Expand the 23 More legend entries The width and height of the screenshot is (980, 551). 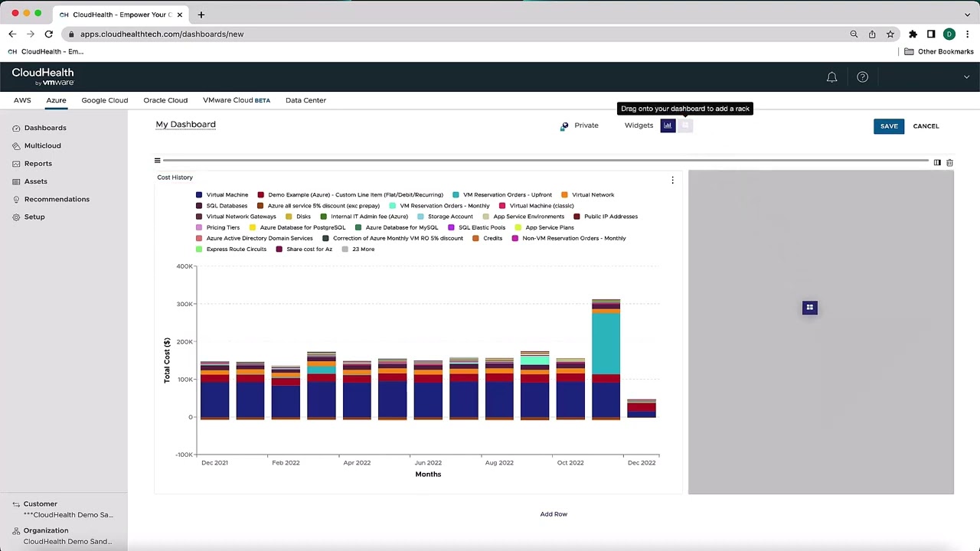pos(358,249)
